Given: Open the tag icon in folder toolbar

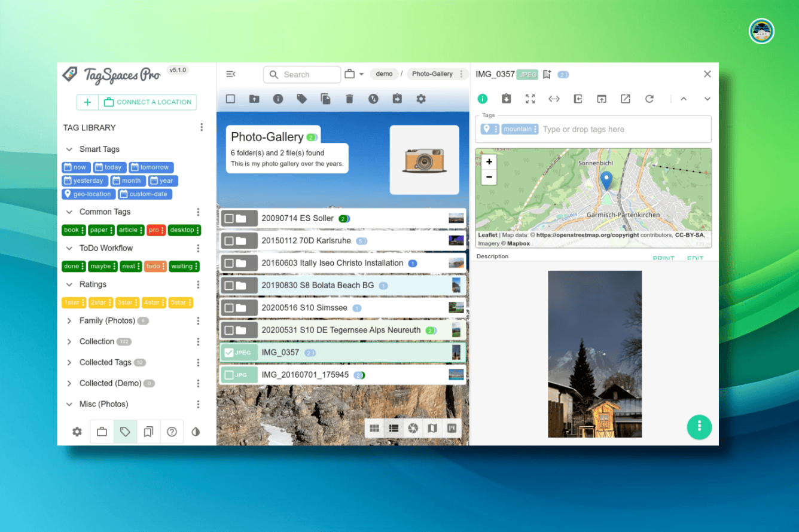Looking at the screenshot, I should point(302,99).
